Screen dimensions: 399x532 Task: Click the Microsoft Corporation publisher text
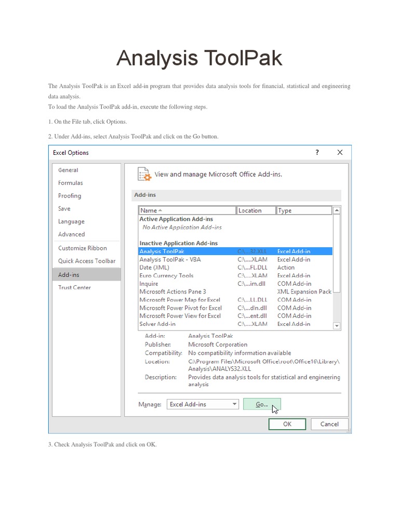218,344
